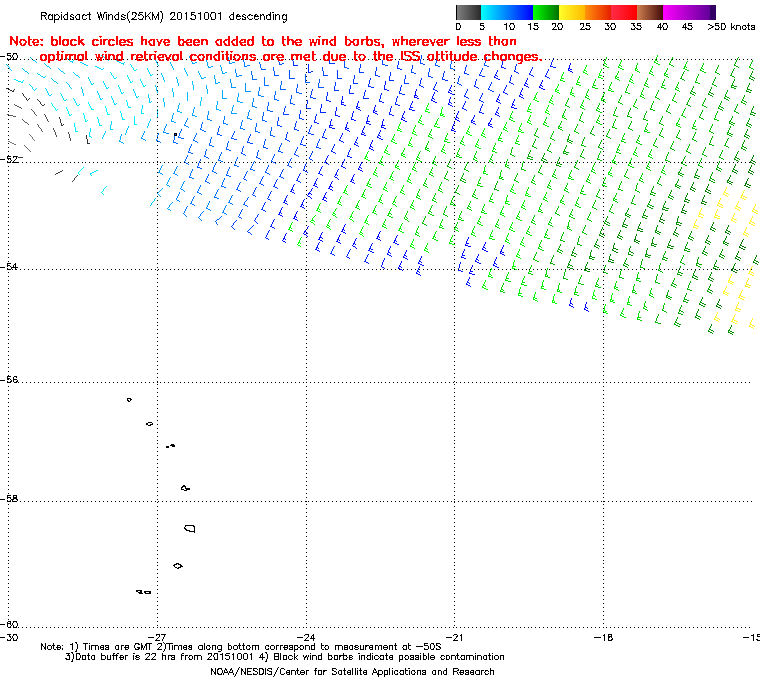Click the yellow 20-25 knots color swatch
This screenshot has height=688, width=760.
coord(572,12)
